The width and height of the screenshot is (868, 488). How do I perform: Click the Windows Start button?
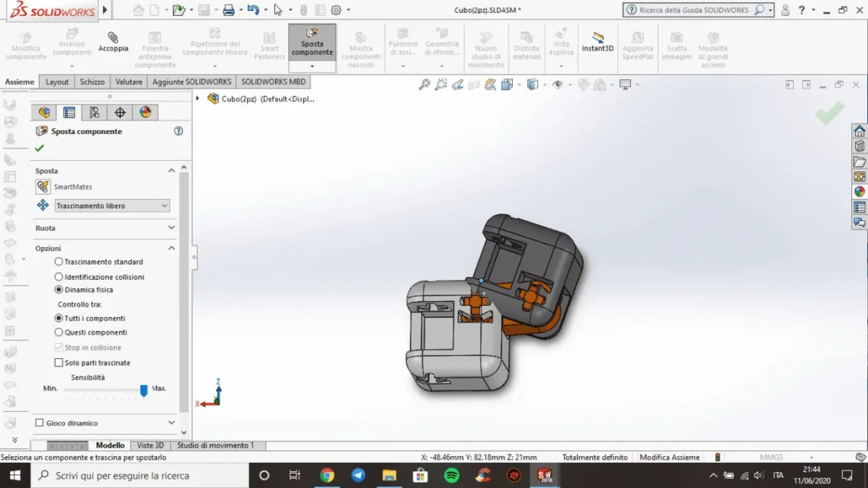(x=15, y=475)
